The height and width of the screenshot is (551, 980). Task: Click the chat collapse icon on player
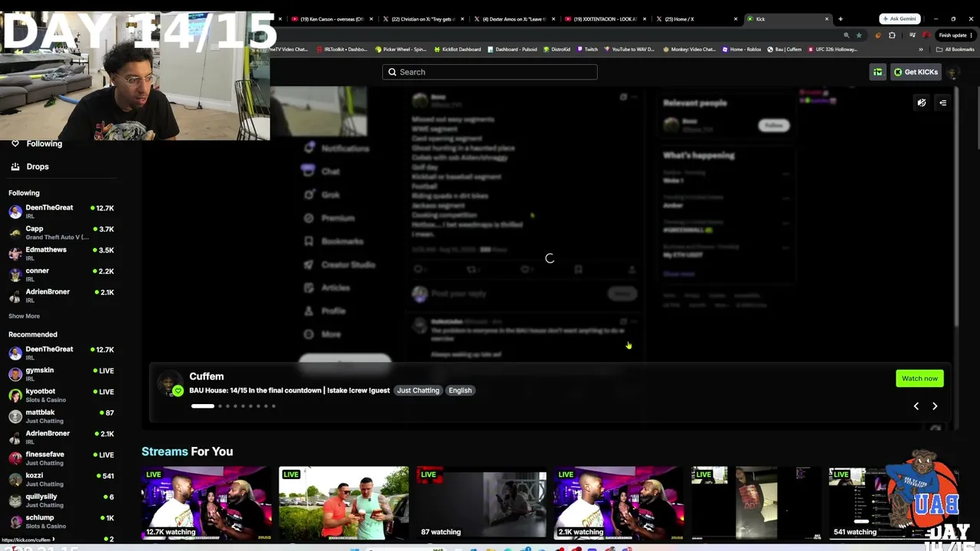click(x=943, y=103)
